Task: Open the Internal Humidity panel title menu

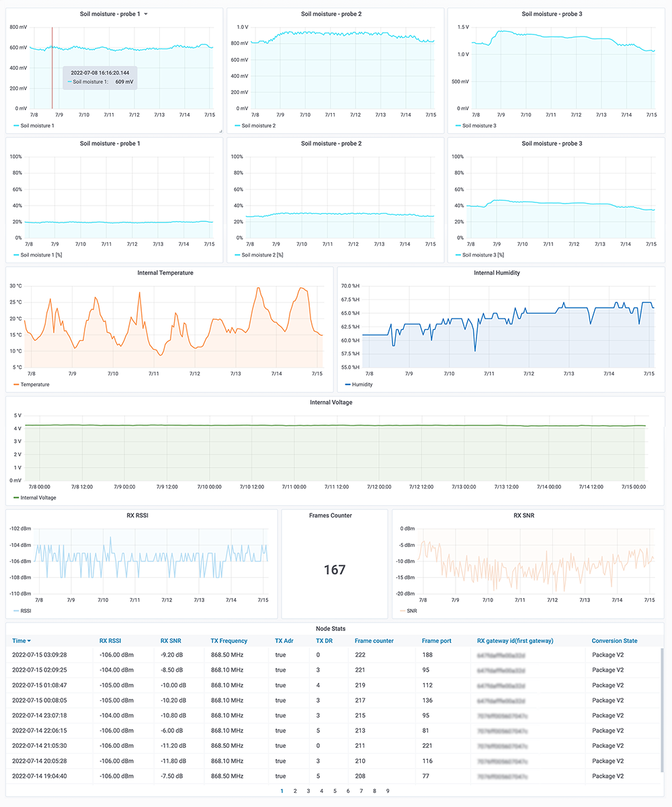Action: 497,273
